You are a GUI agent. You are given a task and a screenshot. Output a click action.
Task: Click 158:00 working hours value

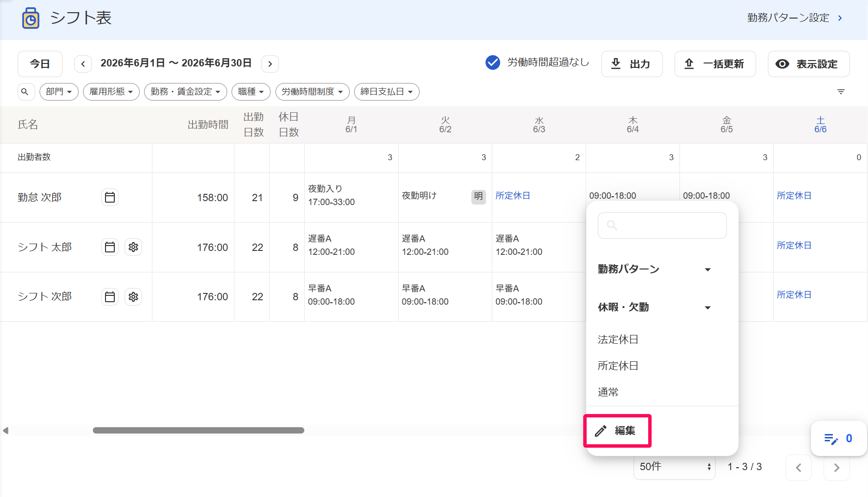click(x=212, y=198)
